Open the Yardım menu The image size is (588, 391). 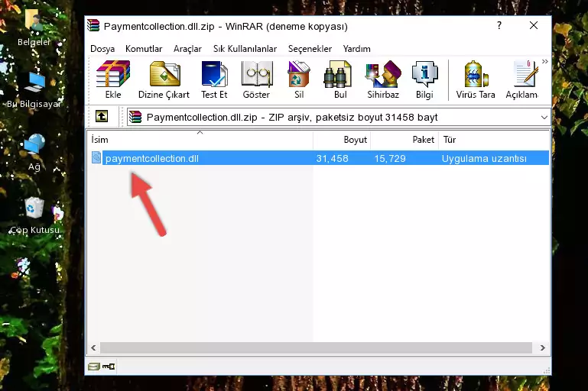tap(356, 49)
